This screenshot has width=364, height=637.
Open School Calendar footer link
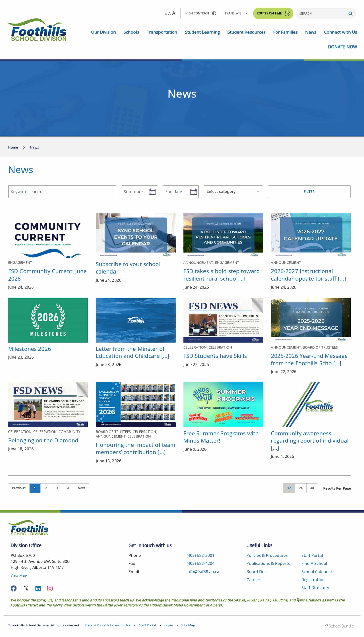click(x=317, y=572)
